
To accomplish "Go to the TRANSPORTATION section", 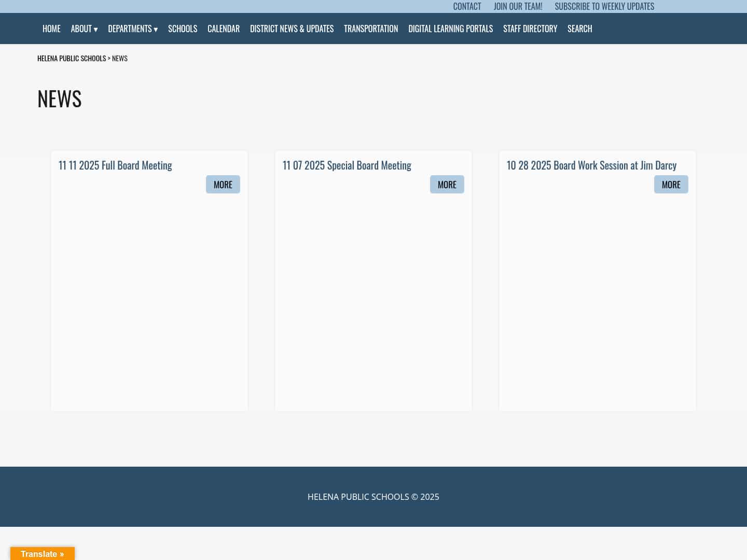I will (x=371, y=29).
